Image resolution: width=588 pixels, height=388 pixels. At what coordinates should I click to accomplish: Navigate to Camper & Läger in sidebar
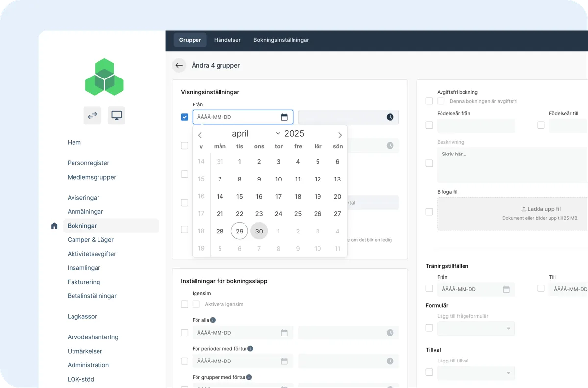(x=91, y=240)
